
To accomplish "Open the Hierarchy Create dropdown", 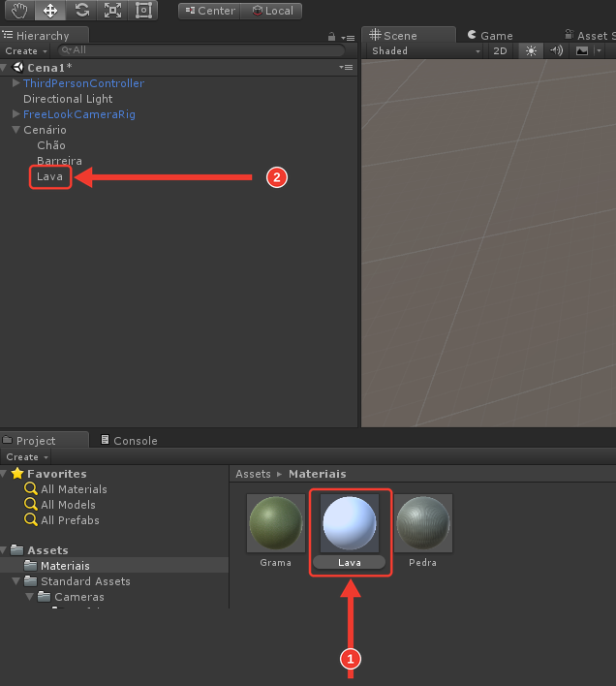I will (x=26, y=51).
